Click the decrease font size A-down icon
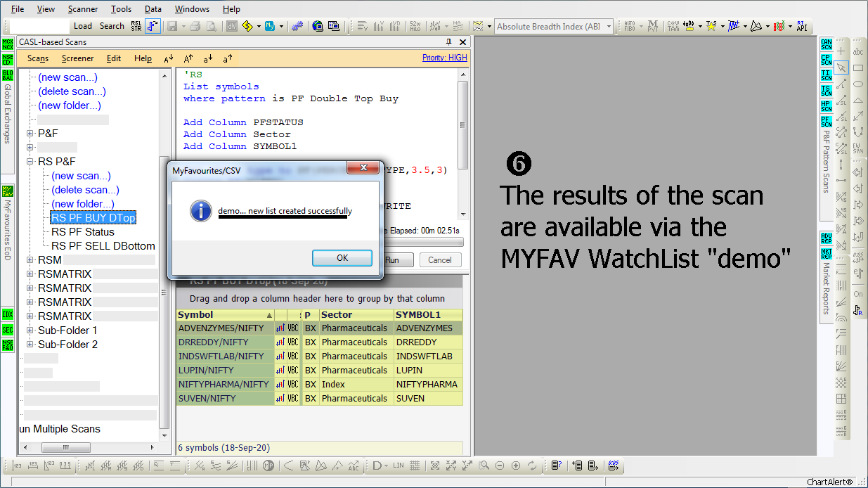 point(168,59)
